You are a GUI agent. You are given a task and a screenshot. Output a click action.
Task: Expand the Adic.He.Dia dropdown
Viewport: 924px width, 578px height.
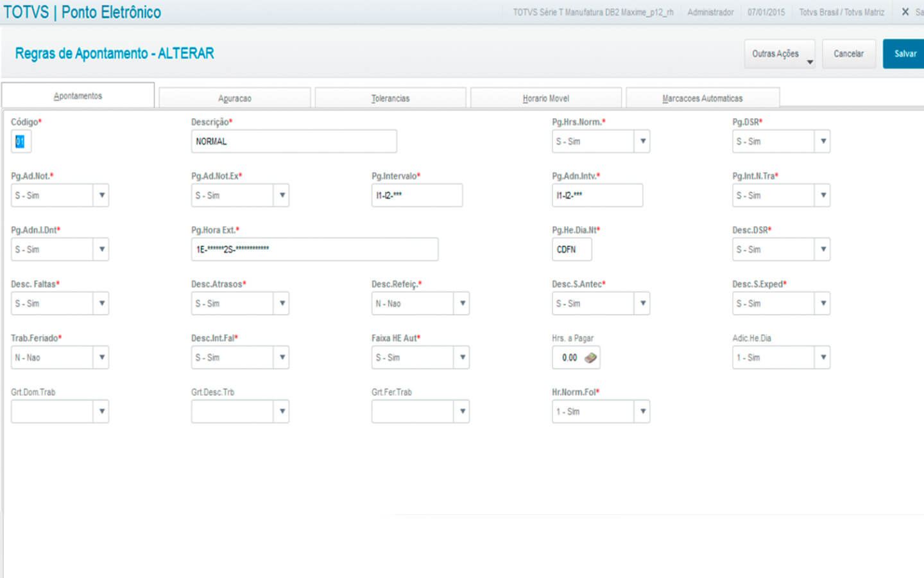pyautogui.click(x=823, y=358)
